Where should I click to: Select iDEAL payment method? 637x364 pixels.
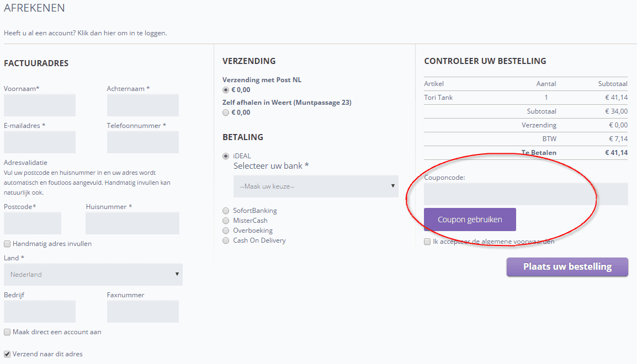(x=225, y=156)
